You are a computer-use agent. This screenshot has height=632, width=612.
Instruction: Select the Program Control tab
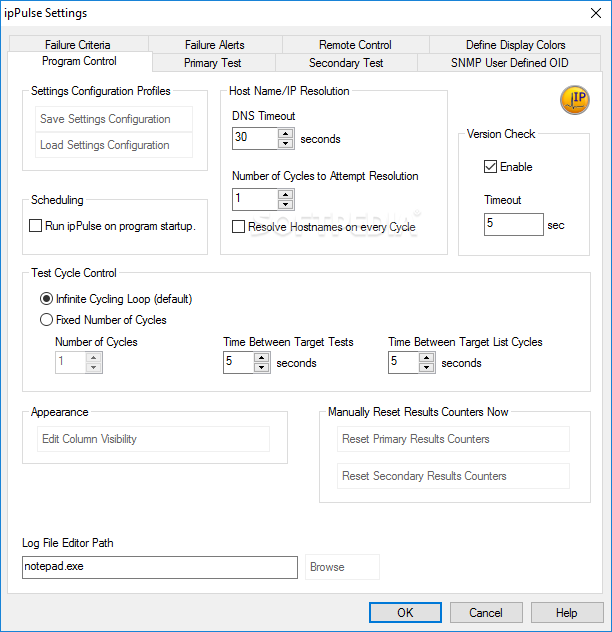pos(79,61)
